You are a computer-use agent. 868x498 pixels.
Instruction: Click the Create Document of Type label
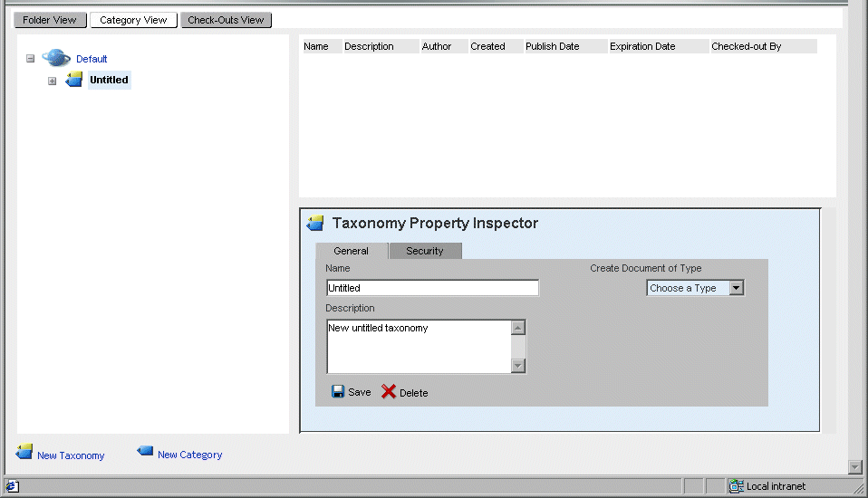(645, 268)
